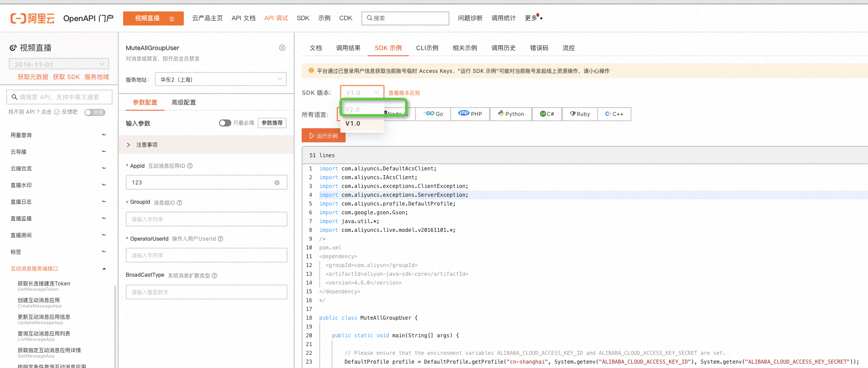Click the GroupId input field
The image size is (868, 368).
pyautogui.click(x=207, y=219)
